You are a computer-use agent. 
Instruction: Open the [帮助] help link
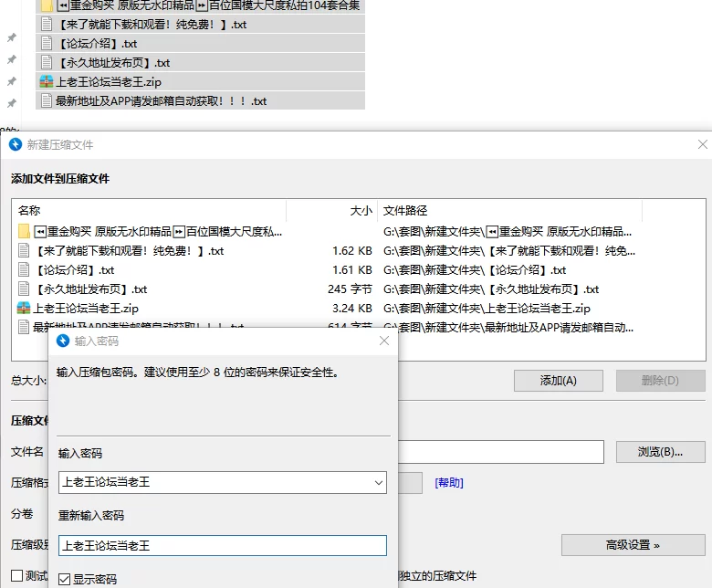[x=448, y=482]
